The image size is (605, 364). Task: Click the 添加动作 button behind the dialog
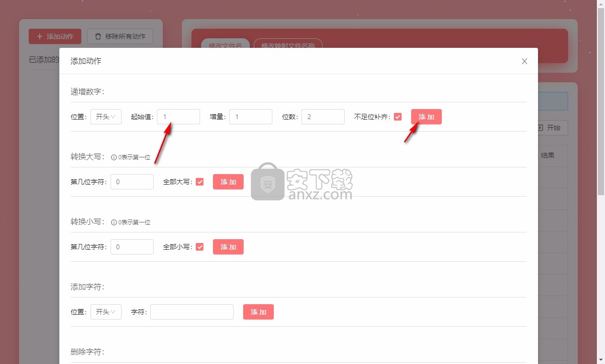pos(55,36)
